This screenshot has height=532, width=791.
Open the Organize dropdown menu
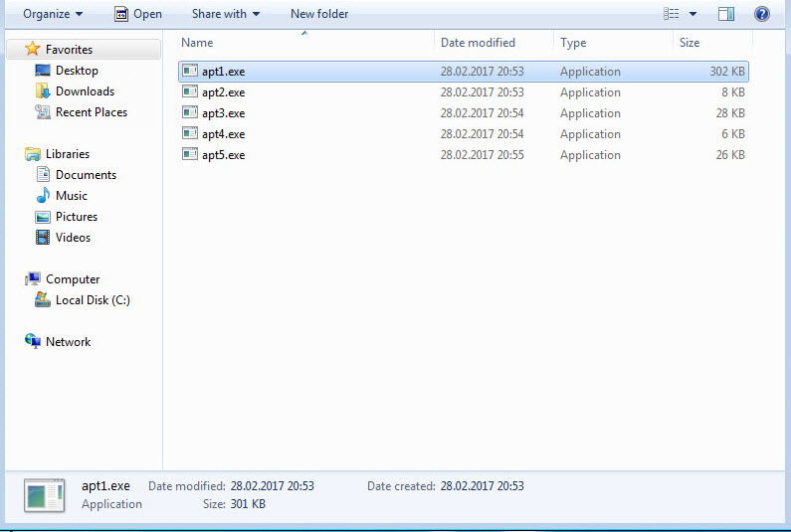[53, 14]
